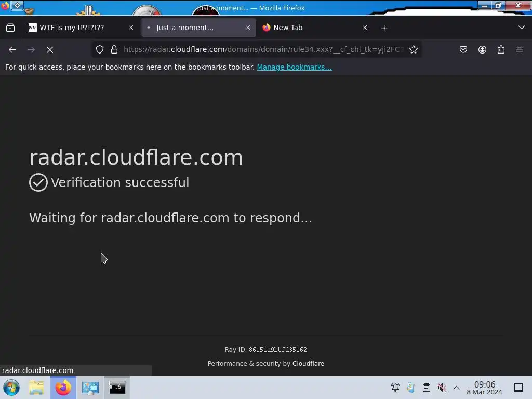Expand hidden system tray icons
532x399 pixels.
[x=457, y=388]
